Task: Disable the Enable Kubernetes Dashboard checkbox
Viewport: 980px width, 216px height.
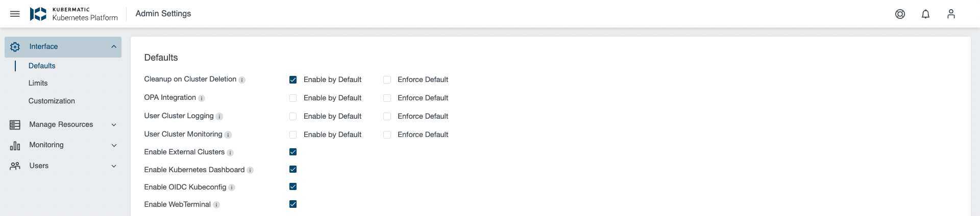Action: (293, 169)
